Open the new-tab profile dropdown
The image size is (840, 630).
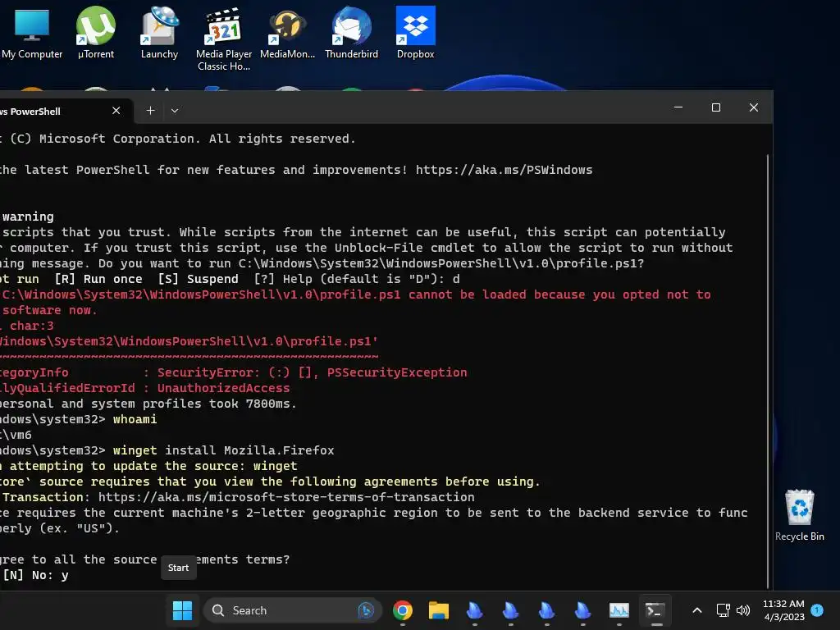coord(175,111)
